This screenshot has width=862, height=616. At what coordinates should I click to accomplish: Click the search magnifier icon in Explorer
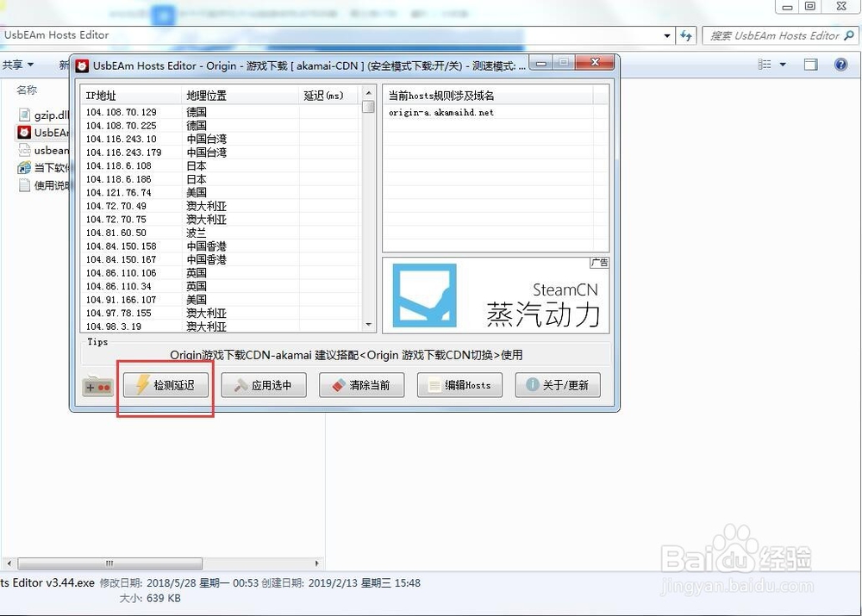pos(849,35)
